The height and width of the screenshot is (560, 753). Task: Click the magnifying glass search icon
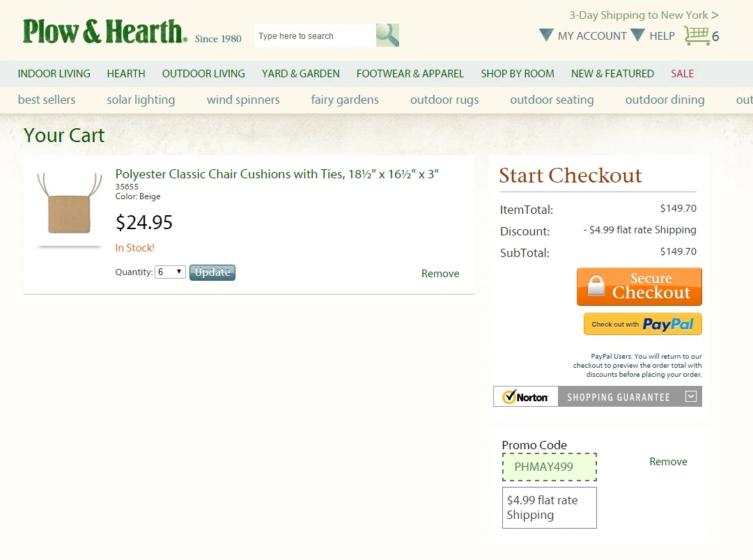[x=387, y=35]
